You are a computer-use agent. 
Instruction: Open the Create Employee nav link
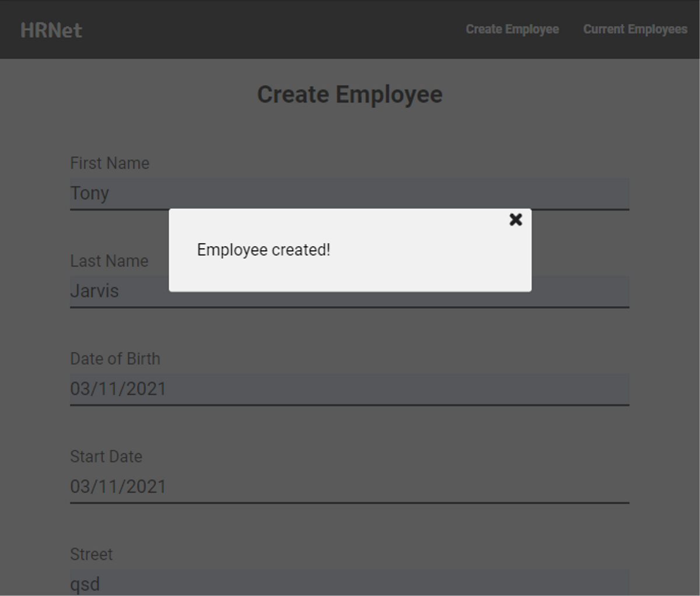point(512,29)
